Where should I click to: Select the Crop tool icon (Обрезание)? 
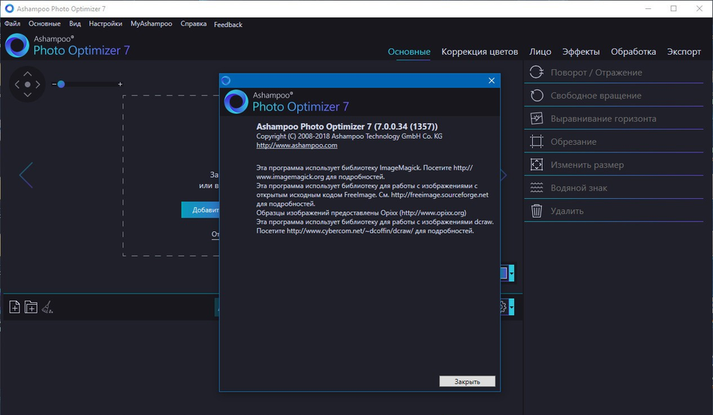537,141
